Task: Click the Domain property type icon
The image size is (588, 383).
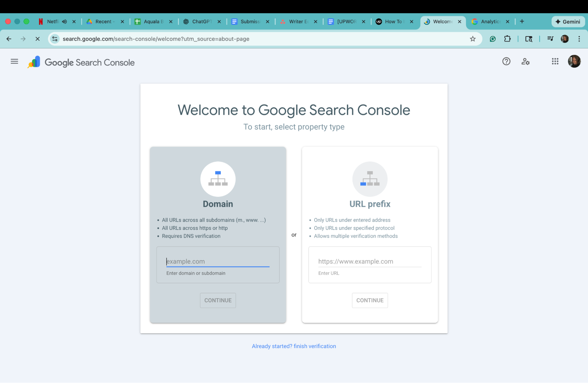Action: tap(218, 179)
